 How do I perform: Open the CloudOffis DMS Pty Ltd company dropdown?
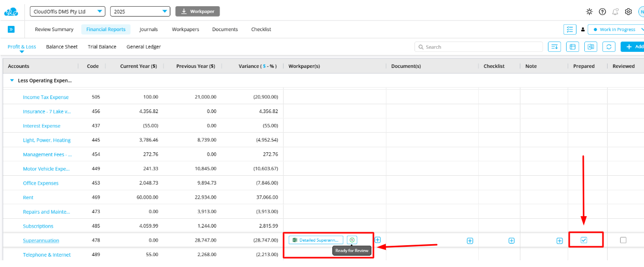click(68, 11)
